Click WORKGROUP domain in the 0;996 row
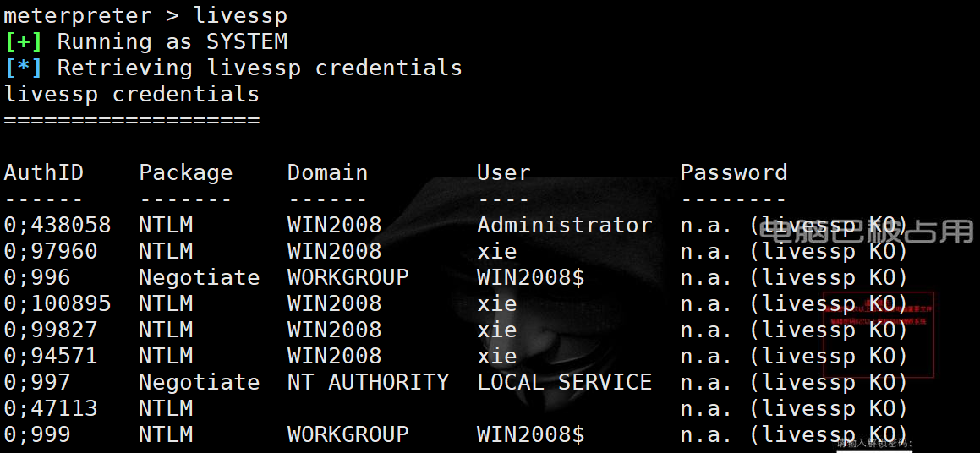The image size is (980, 453). (348, 277)
